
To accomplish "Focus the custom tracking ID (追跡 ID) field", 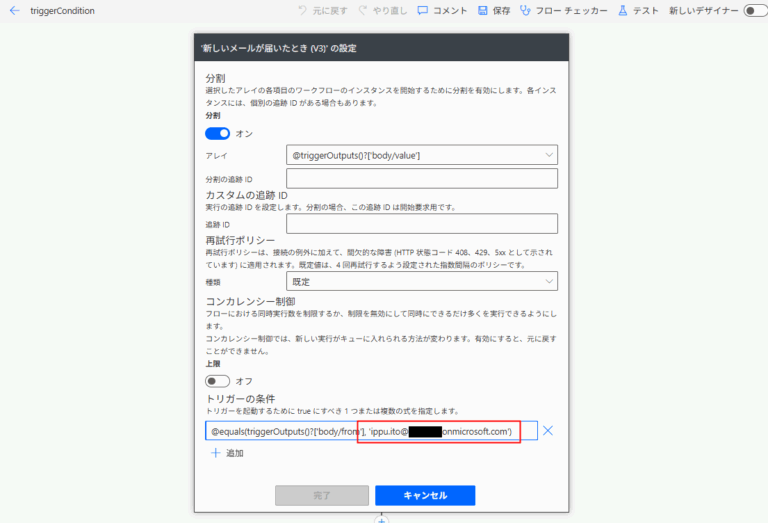I will click(x=421, y=224).
